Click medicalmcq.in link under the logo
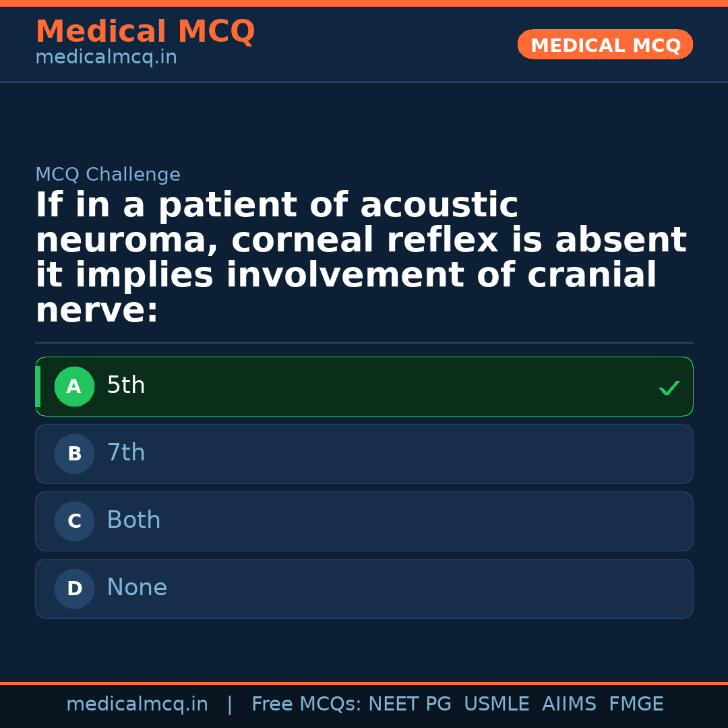 click(106, 57)
